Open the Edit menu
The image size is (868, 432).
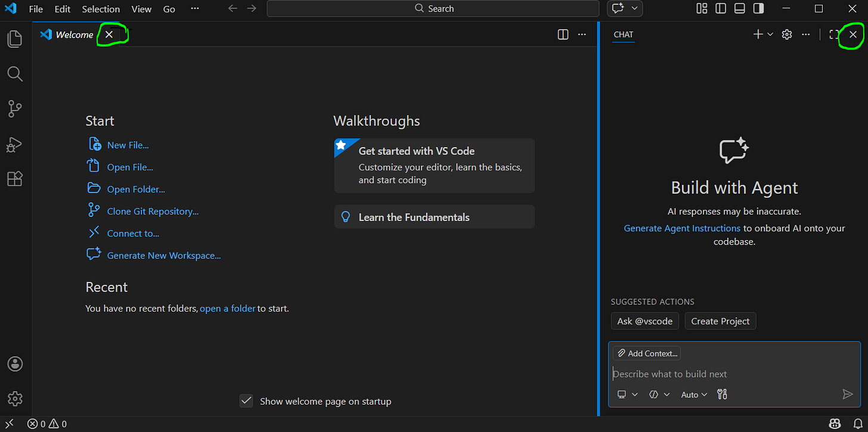(63, 9)
